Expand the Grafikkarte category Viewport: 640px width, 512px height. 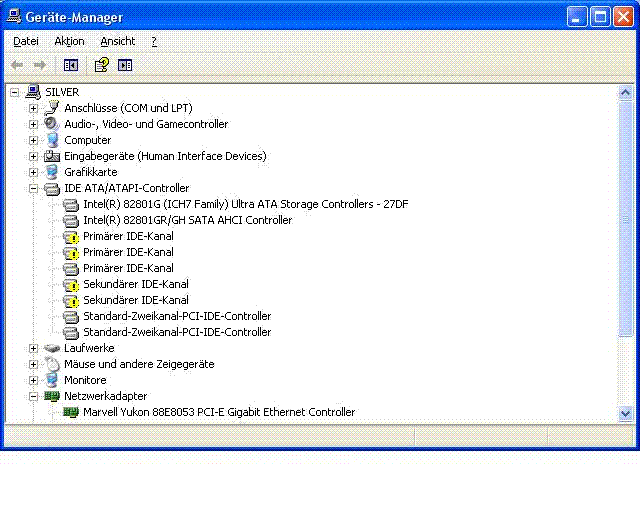click(x=33, y=172)
